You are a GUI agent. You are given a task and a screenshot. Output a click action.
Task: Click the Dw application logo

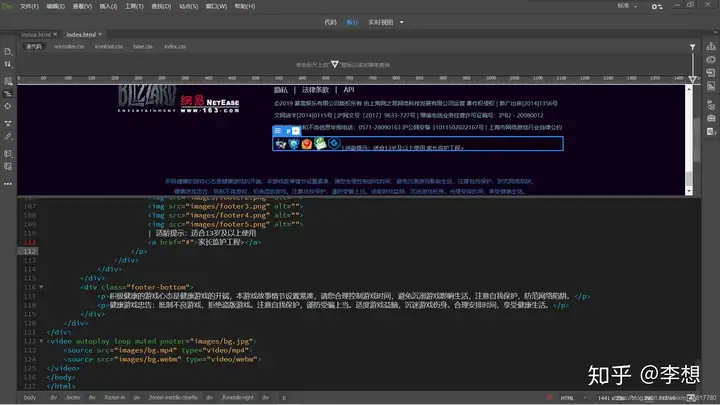7,6
